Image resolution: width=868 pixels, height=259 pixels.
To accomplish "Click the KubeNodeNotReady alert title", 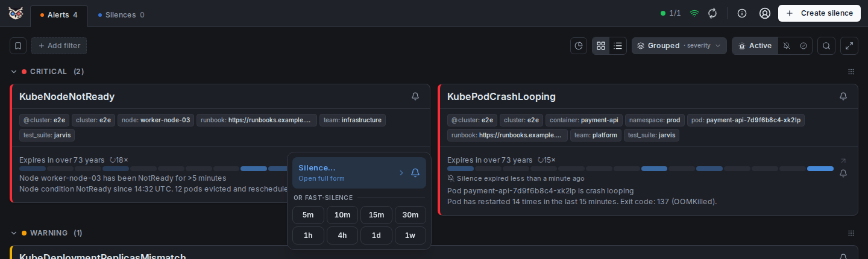I will [67, 96].
